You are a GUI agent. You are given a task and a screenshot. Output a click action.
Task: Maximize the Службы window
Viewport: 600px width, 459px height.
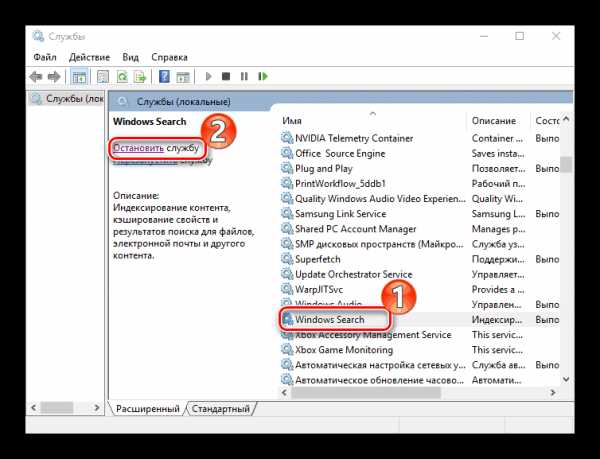519,36
